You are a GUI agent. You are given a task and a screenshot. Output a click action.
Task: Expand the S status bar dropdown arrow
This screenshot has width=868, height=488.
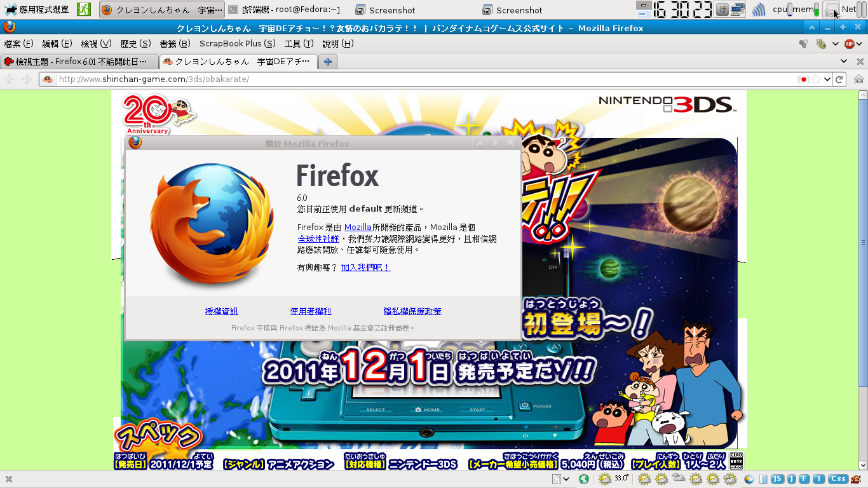(566, 479)
